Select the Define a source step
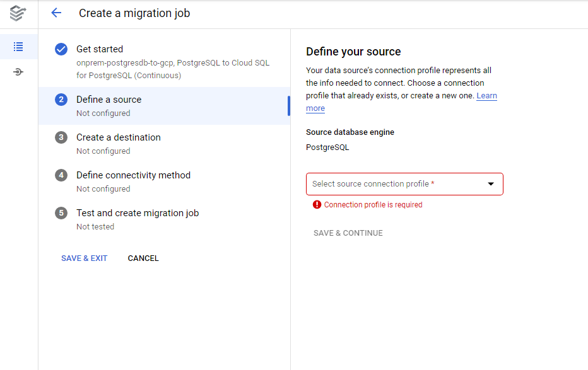 click(x=109, y=99)
